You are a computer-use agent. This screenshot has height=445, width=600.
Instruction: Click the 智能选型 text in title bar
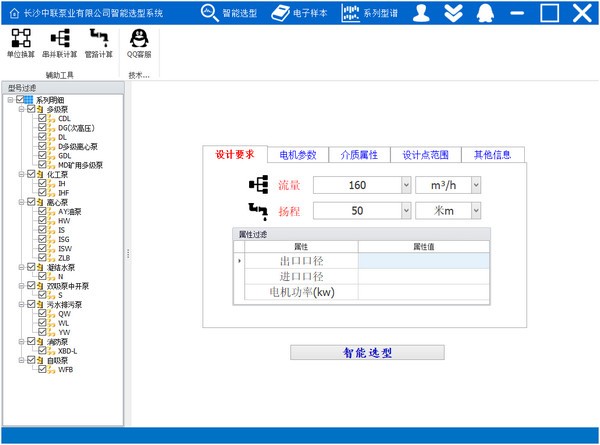(240, 13)
